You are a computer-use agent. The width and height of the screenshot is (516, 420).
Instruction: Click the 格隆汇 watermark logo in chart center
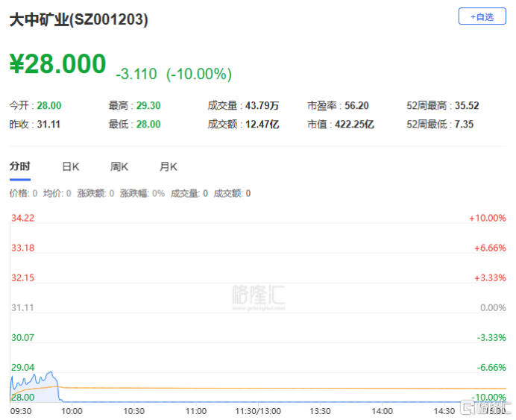258,295
